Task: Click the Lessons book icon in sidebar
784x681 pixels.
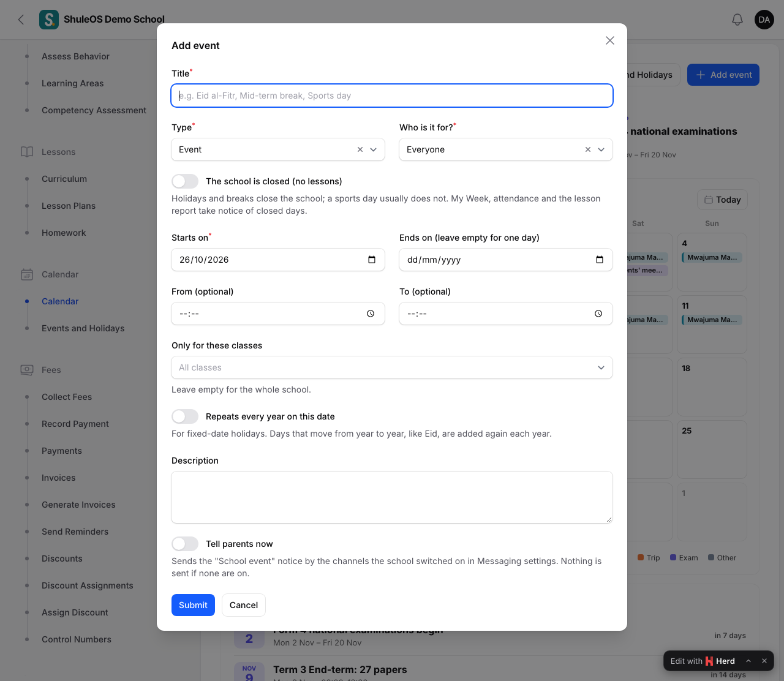Action: coord(27,152)
